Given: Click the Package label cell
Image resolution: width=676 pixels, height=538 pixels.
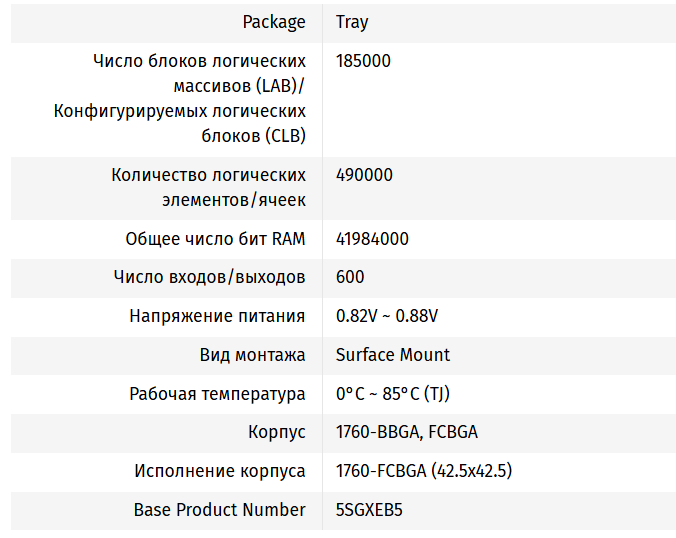Looking at the screenshot, I should [x=274, y=21].
